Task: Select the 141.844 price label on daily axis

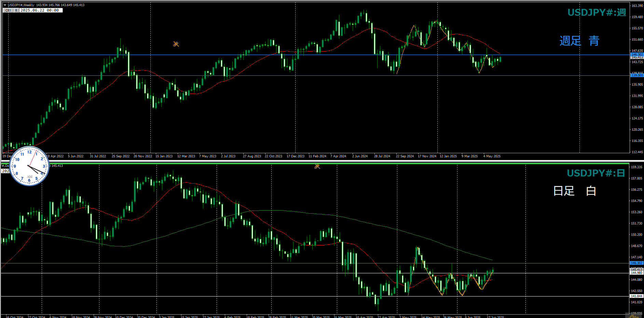Action: point(636,296)
